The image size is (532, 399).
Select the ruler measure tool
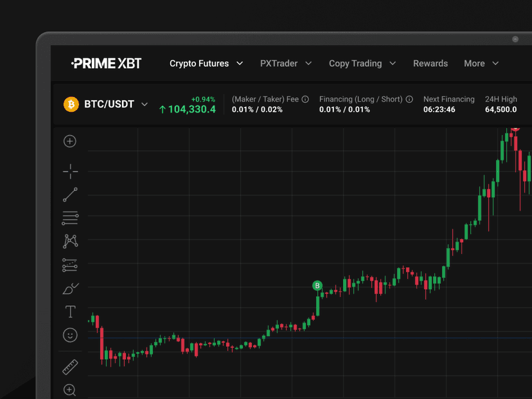(x=70, y=368)
